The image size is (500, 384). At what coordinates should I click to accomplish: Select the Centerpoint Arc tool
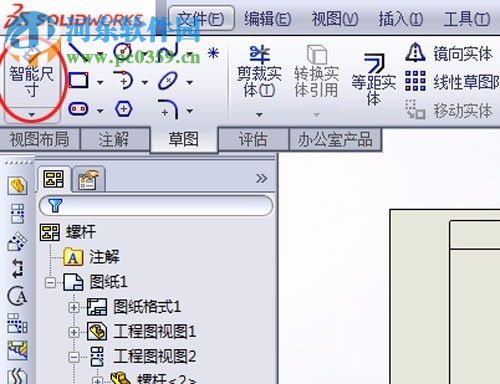(123, 80)
